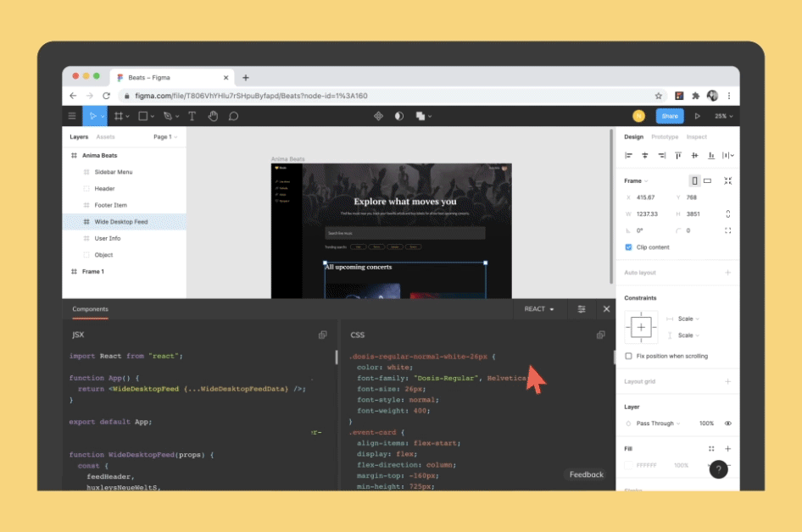The height and width of the screenshot is (532, 802).
Task: Click the code settings icon beside REACT
Action: coord(582,308)
